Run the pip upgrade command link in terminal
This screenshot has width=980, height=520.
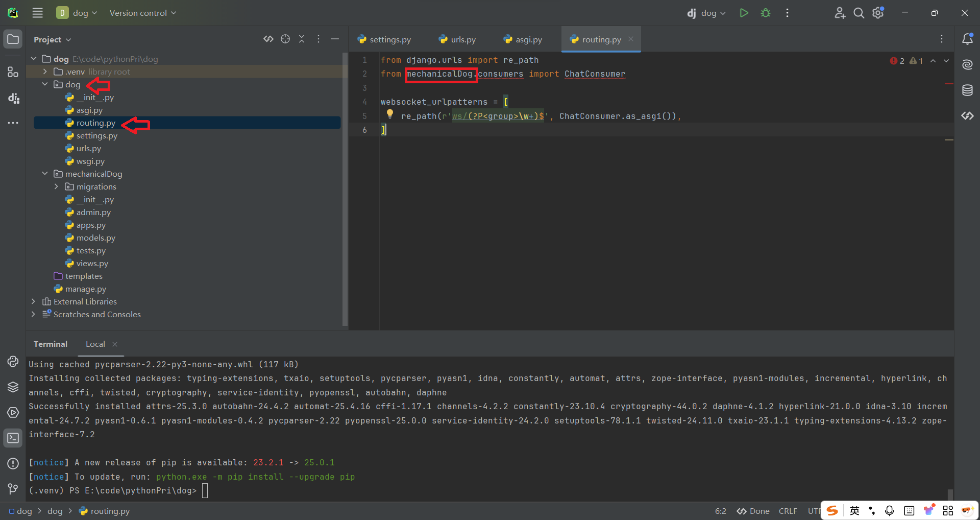255,477
